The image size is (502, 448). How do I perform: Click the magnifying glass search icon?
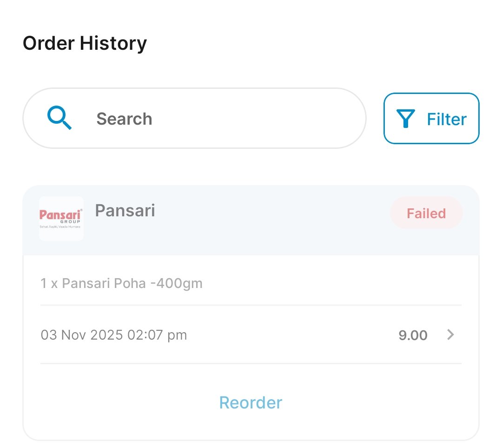pyautogui.click(x=59, y=118)
